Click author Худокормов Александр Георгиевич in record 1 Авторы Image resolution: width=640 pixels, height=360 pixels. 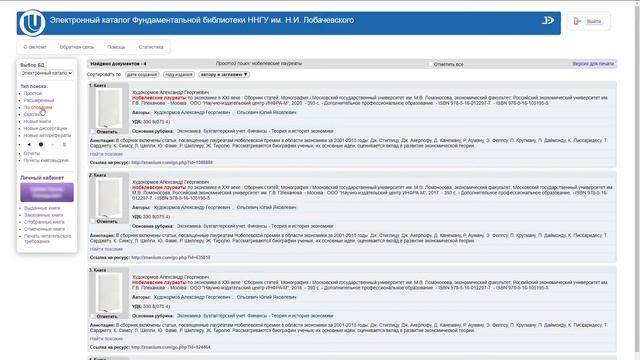tap(192, 113)
